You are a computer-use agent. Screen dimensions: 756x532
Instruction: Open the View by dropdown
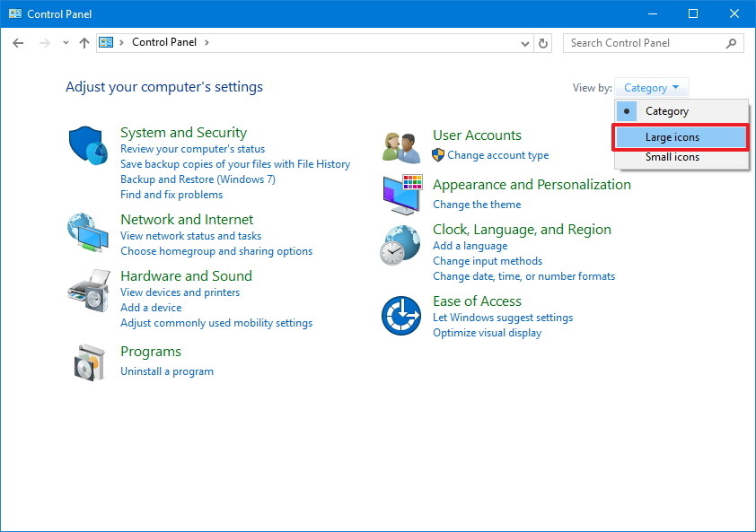651,87
